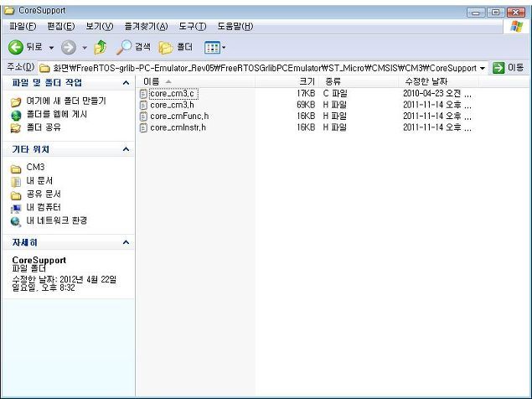The height and width of the screenshot is (399, 532).
Task: Click 폴더 공유 link
Action: coord(44,127)
